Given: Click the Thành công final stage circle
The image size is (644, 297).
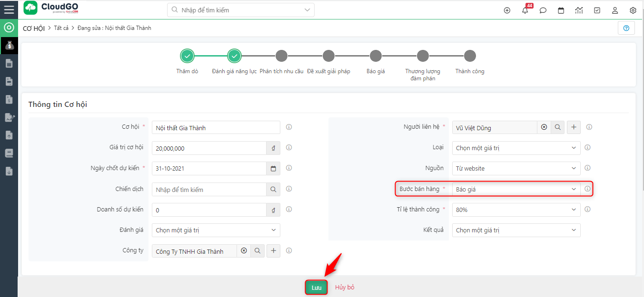Looking at the screenshot, I should [470, 56].
